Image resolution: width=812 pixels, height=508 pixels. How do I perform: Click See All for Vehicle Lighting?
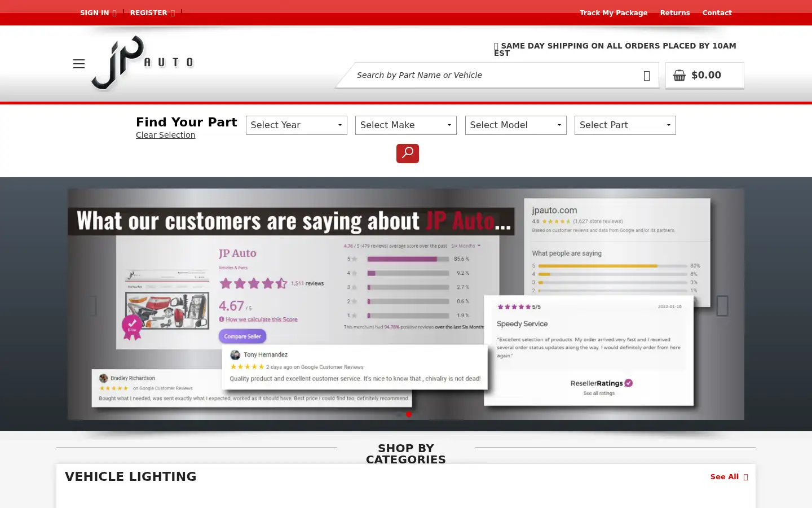[x=729, y=477]
